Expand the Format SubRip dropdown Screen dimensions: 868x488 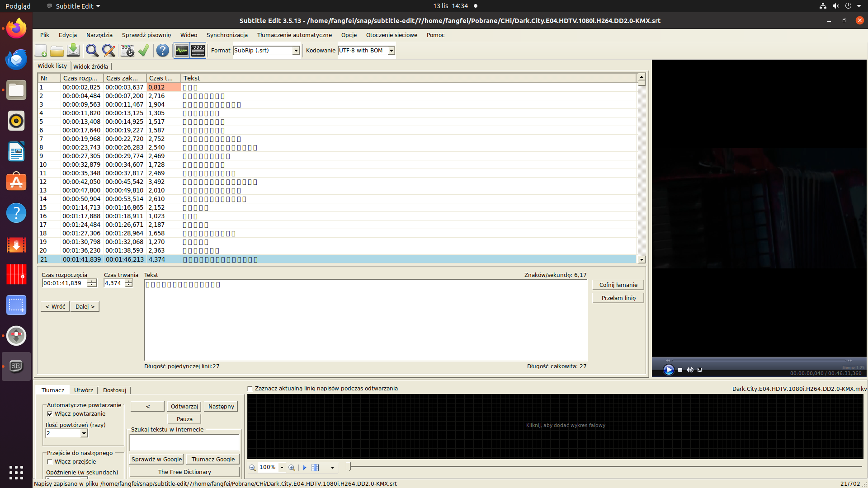tap(296, 51)
